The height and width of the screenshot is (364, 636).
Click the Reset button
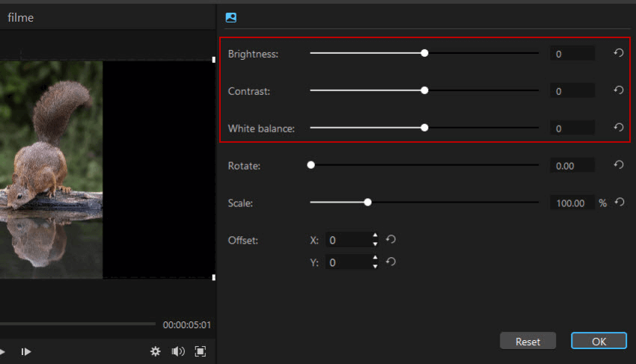click(x=528, y=341)
